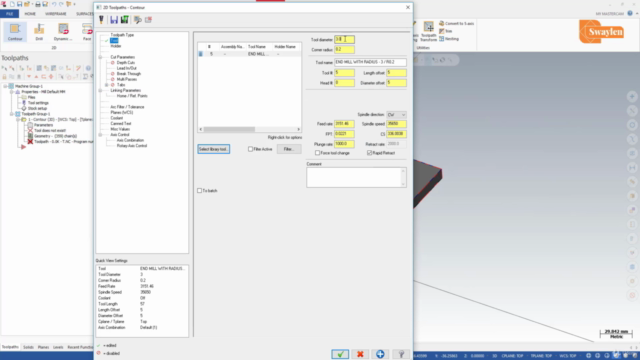Click the Spindle speed input field
The image size is (640, 360).
pos(396,124)
